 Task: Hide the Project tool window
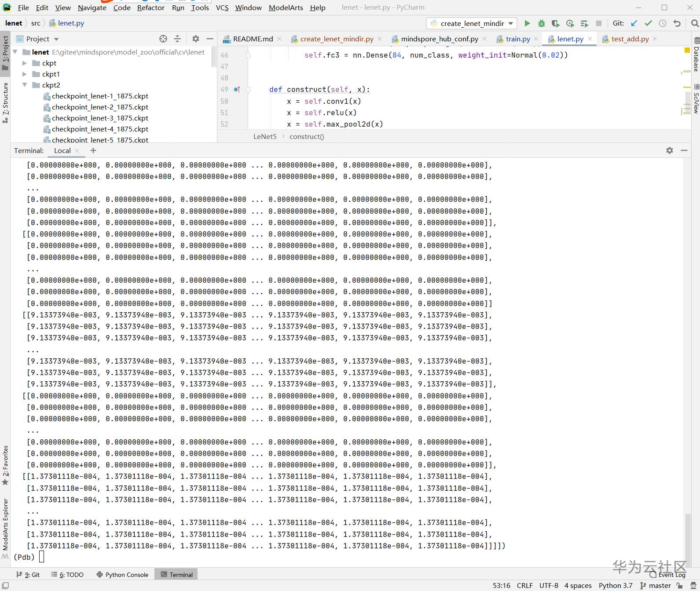210,39
